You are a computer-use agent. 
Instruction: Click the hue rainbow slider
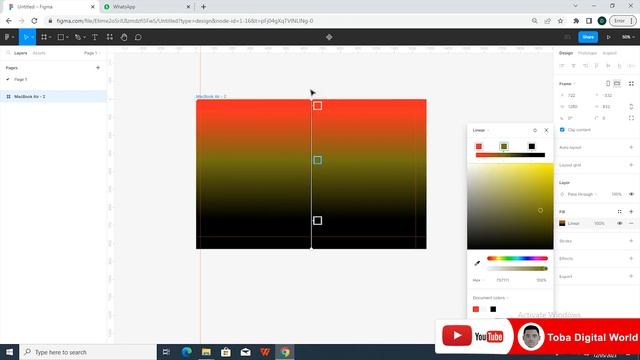pyautogui.click(x=517, y=258)
